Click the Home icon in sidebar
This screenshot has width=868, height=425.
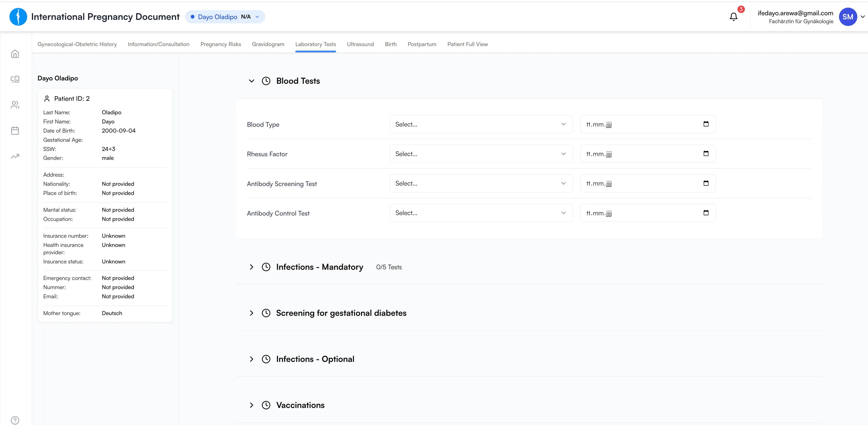click(x=15, y=54)
